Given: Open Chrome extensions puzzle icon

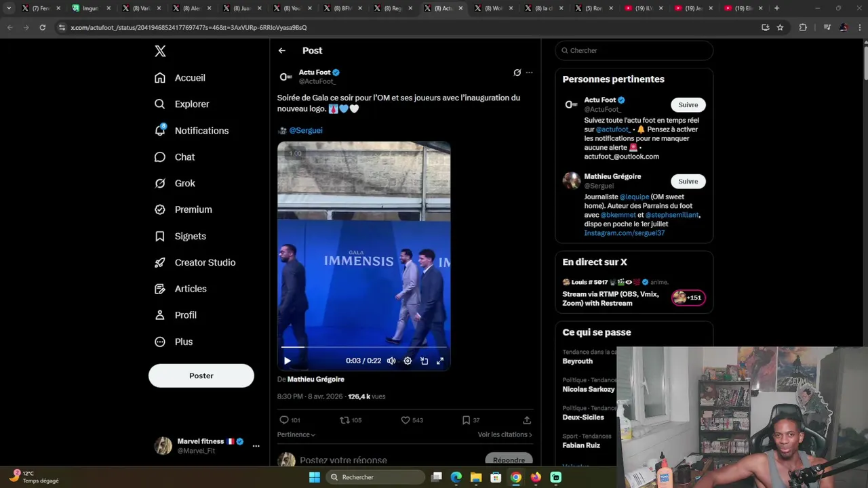Looking at the screenshot, I should [x=803, y=28].
